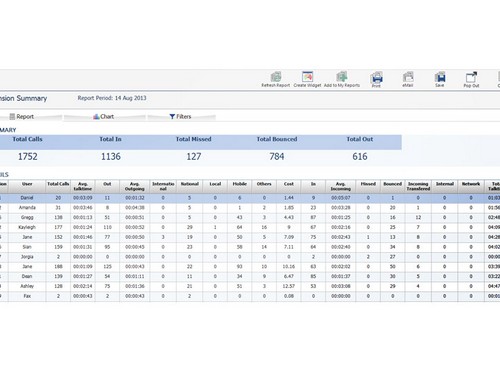
Task: Select the user name Kayleigh
Action: click(27, 227)
